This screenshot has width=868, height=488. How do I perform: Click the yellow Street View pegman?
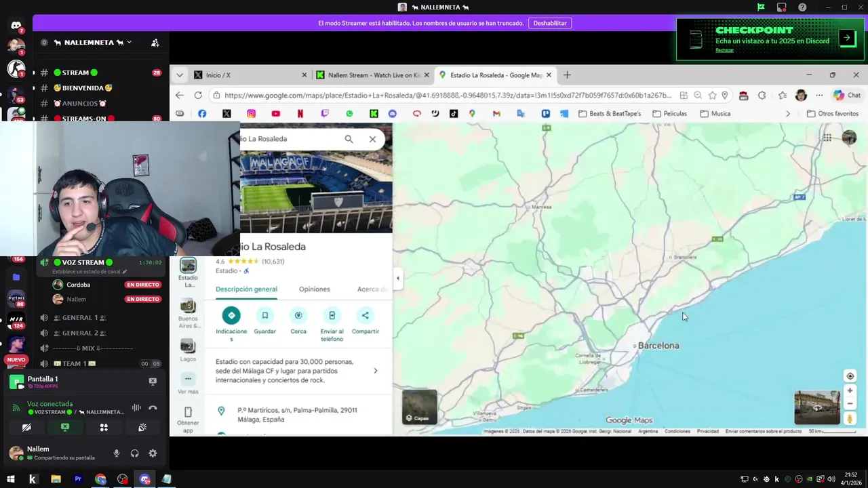click(850, 419)
